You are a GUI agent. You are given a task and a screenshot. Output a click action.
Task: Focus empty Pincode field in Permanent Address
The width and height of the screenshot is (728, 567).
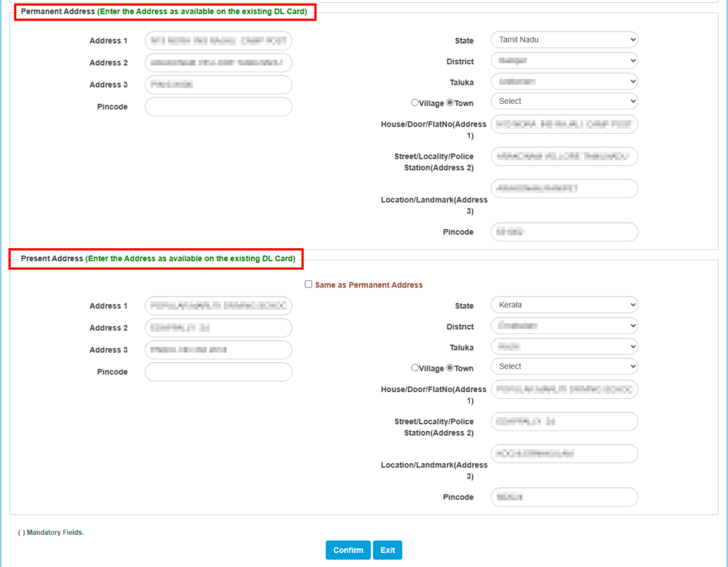(218, 107)
